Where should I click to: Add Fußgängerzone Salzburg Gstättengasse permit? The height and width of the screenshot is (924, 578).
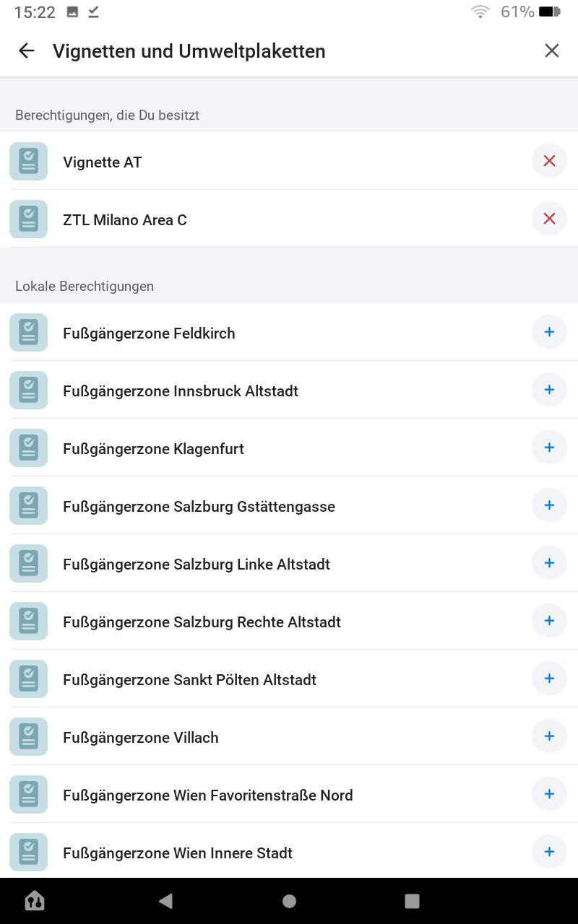(549, 505)
